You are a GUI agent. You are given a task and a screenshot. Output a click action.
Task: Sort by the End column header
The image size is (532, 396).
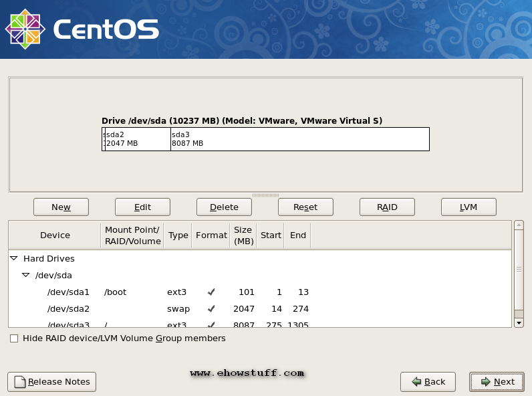(298, 235)
